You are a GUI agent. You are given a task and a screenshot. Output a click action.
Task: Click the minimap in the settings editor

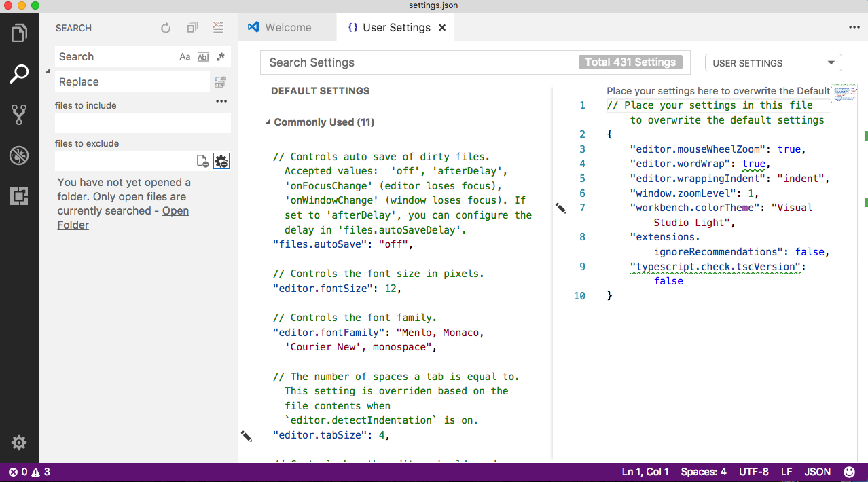845,92
